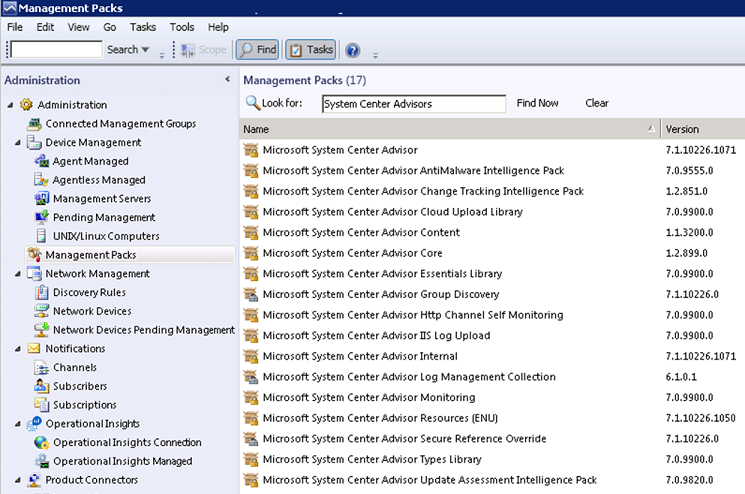
Task: Select Microsoft System Center Advisor Core row
Action: 492,253
